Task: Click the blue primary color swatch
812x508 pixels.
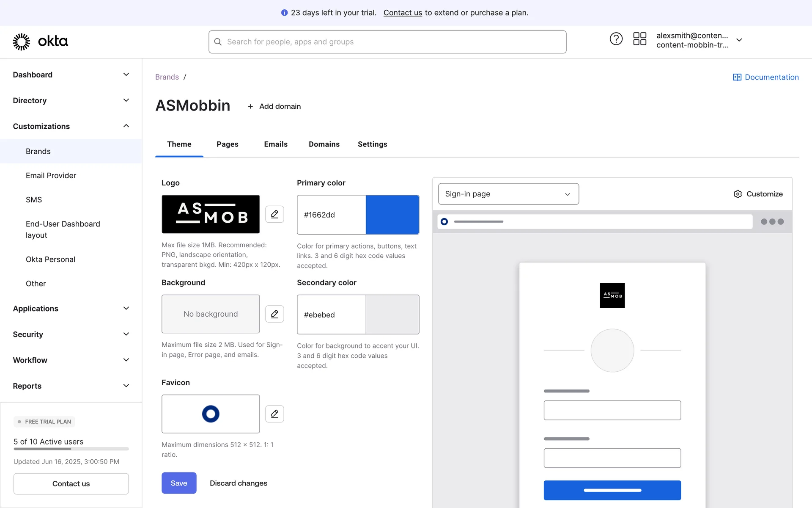Action: click(392, 215)
